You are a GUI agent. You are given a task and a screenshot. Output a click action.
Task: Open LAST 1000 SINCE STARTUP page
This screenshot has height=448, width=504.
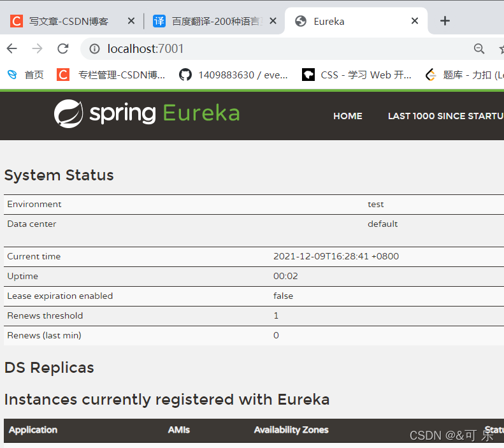point(446,116)
